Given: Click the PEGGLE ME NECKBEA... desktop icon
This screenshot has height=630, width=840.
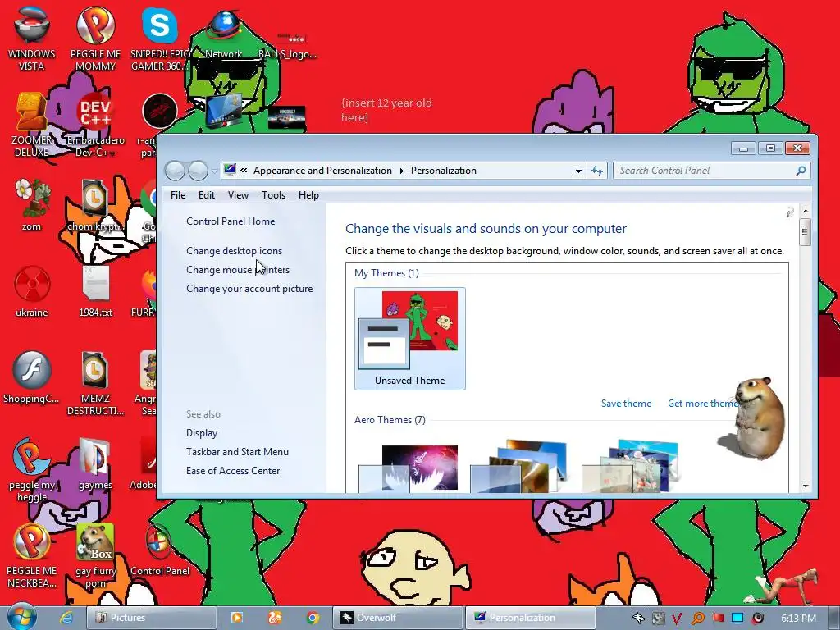Looking at the screenshot, I should (x=31, y=555).
